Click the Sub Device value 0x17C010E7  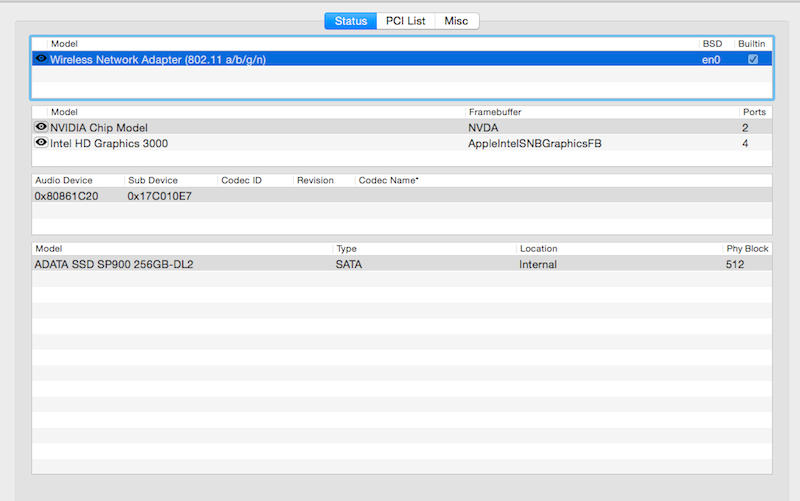tap(159, 196)
